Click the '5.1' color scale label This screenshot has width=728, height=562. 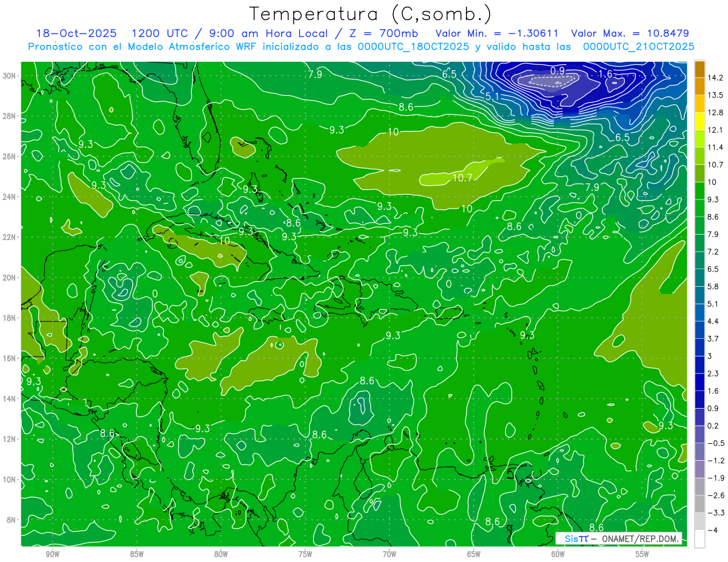[x=713, y=304]
